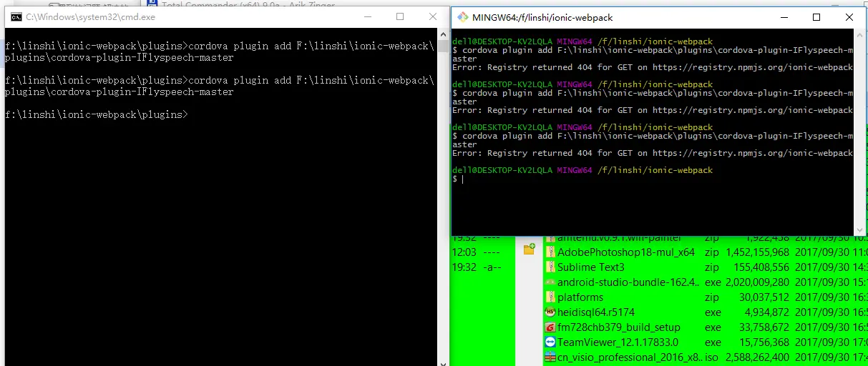Screen dimensions: 868x366
Task: Click the cmd window scrollbar up arrow
Action: point(444,36)
